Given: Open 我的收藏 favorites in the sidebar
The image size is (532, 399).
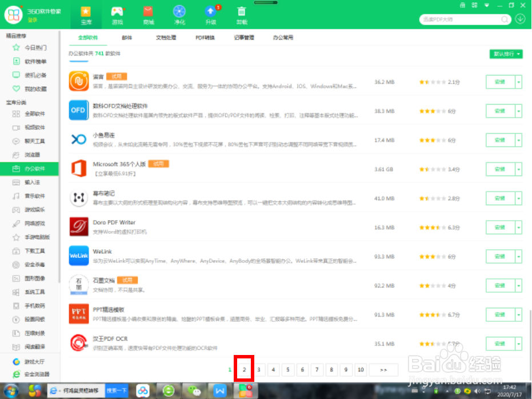Looking at the screenshot, I should pyautogui.click(x=29, y=89).
